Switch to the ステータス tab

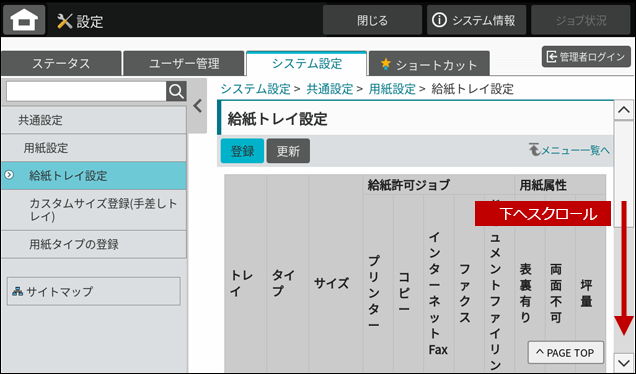61,64
